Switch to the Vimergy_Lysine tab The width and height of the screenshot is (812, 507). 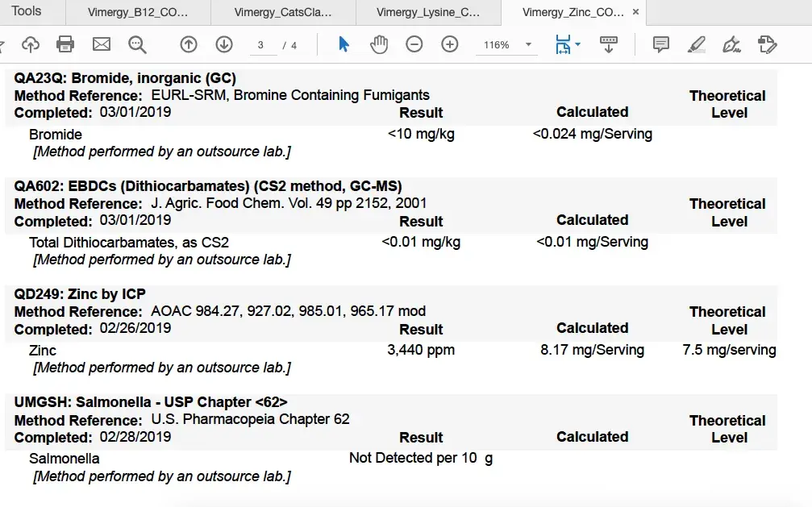click(x=427, y=12)
